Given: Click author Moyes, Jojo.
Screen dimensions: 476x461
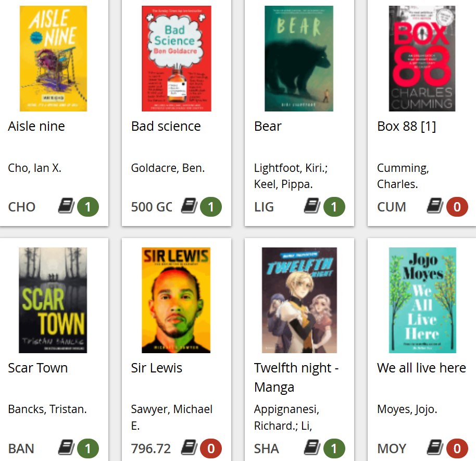Looking at the screenshot, I should 407,409.
